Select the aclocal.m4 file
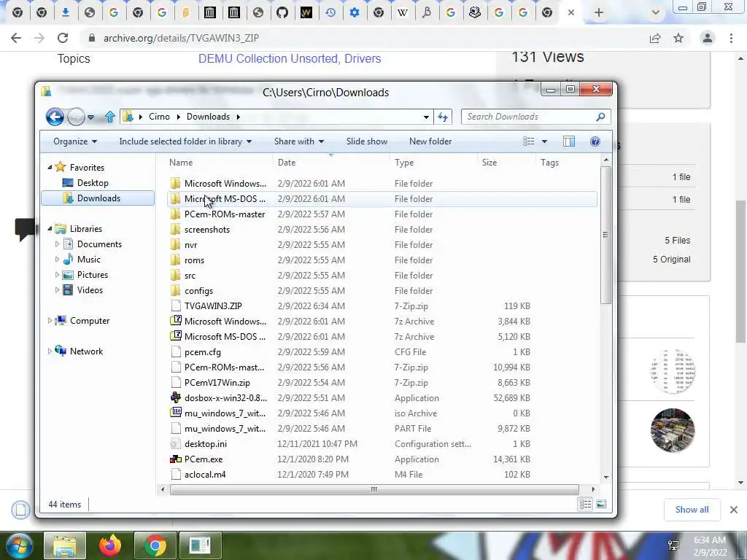Viewport: 747px width, 560px height. tap(382, 474)
